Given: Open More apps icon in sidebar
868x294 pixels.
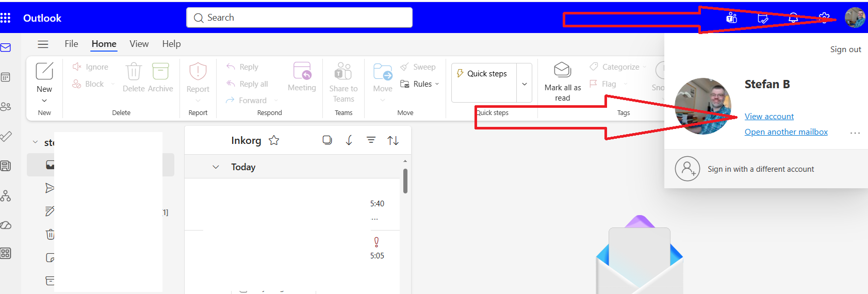Looking at the screenshot, I should pos(6,253).
